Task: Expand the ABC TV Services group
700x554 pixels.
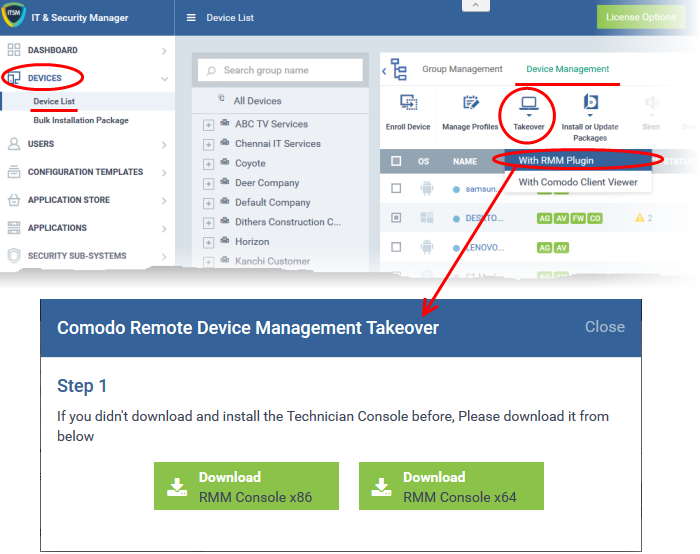Action: [x=208, y=125]
